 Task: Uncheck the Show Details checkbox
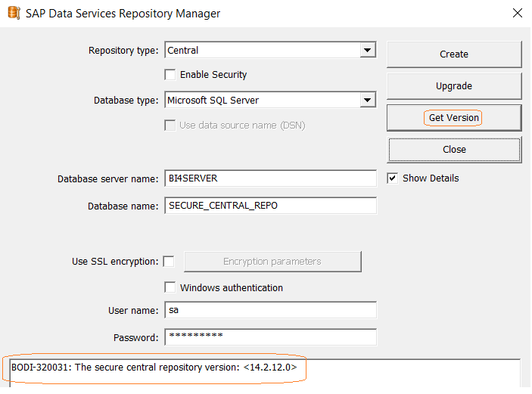coord(392,178)
